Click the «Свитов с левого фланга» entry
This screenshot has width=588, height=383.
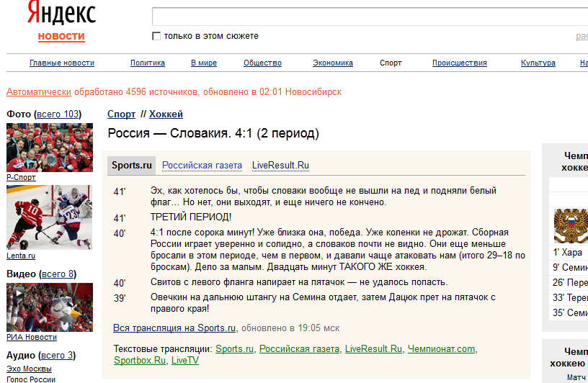(x=299, y=282)
